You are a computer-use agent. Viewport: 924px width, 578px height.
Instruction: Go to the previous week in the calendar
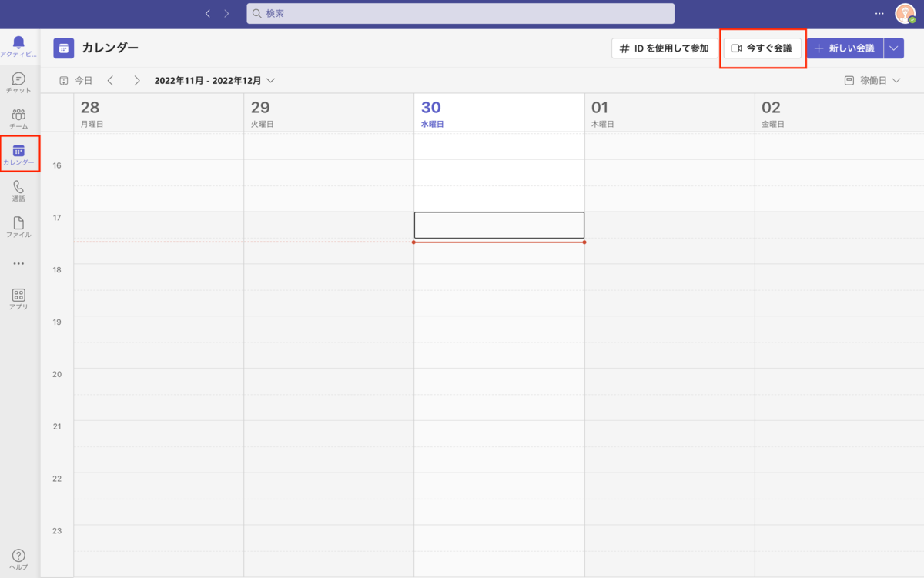tap(111, 80)
